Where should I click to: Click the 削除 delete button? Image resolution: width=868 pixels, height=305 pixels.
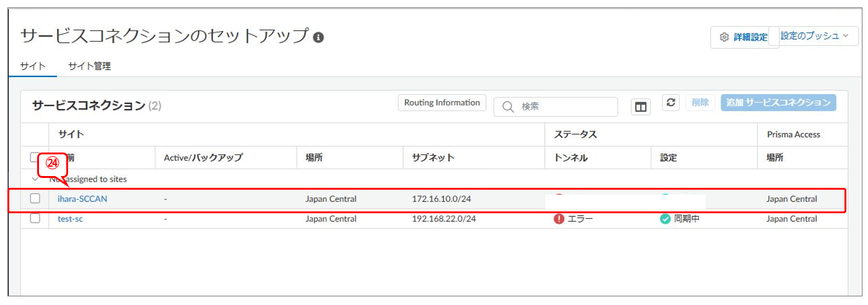point(700,103)
